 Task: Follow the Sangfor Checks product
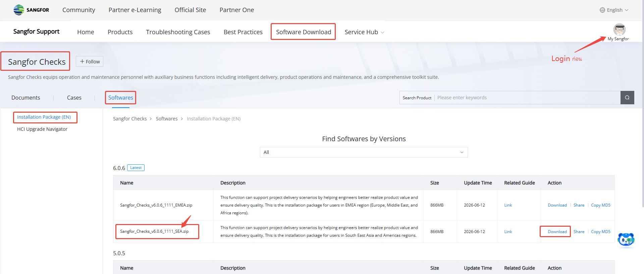(x=90, y=62)
